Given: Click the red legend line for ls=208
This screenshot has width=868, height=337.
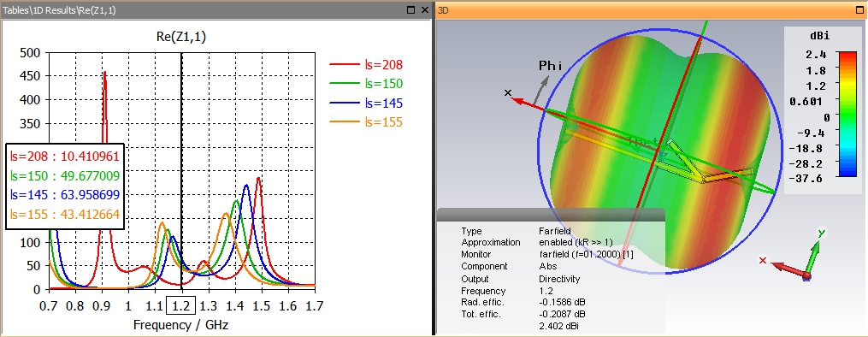Looking at the screenshot, I should pos(345,65).
